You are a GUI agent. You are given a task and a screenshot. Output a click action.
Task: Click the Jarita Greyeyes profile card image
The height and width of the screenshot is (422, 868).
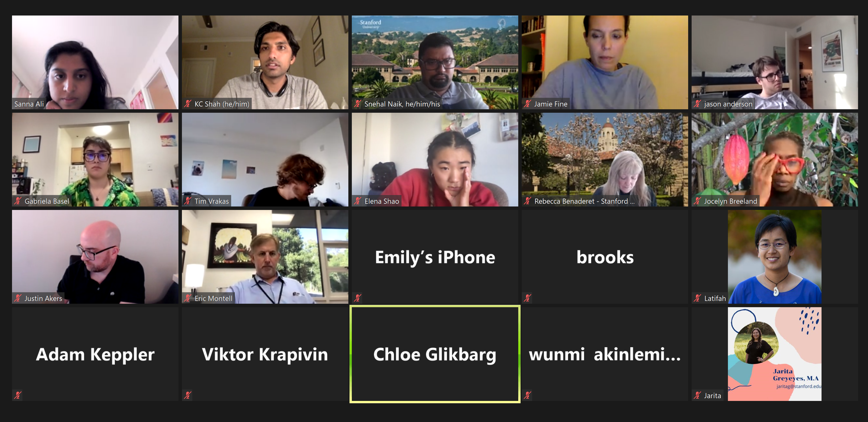[x=774, y=354]
